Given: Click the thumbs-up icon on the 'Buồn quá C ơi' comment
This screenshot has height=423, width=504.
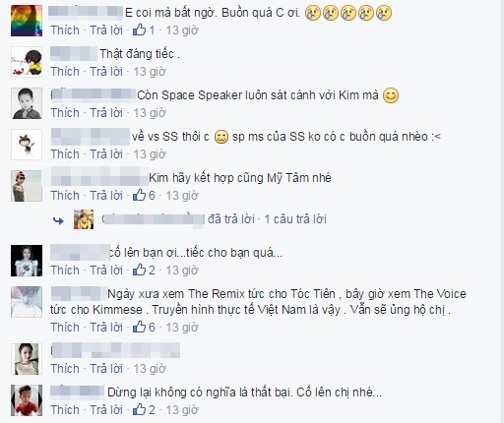Looking at the screenshot, I should pyautogui.click(x=139, y=30).
